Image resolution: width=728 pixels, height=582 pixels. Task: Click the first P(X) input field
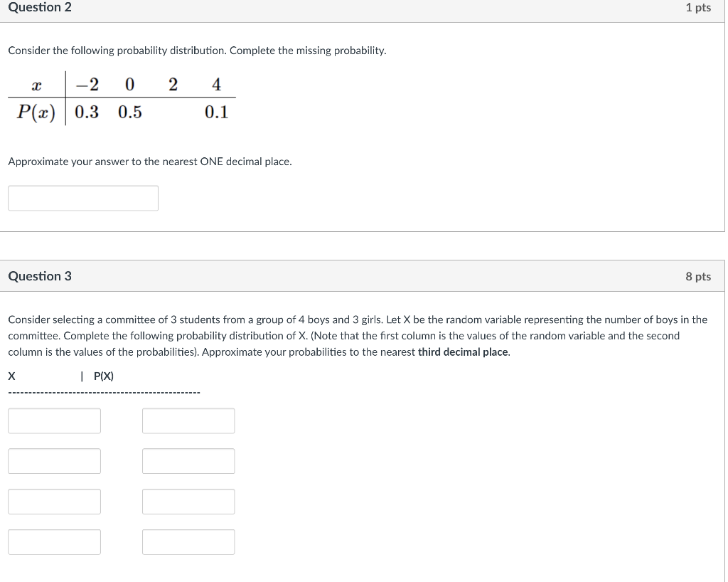188,420
